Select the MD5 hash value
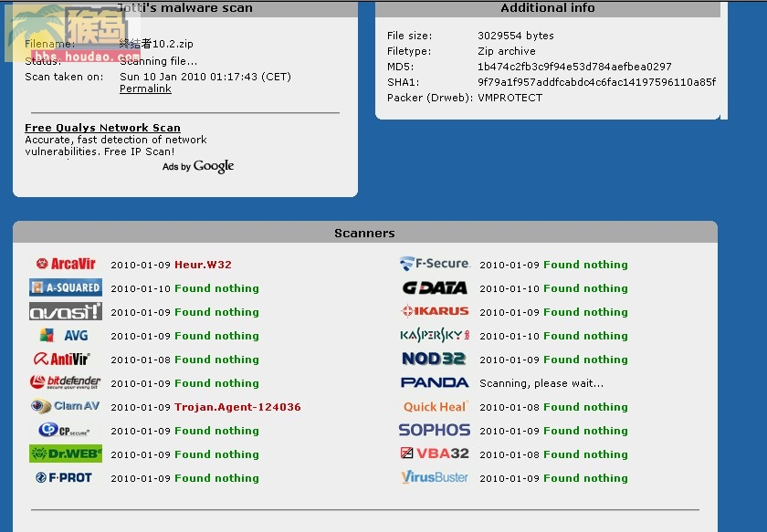This screenshot has height=532, width=767. pyautogui.click(x=574, y=67)
